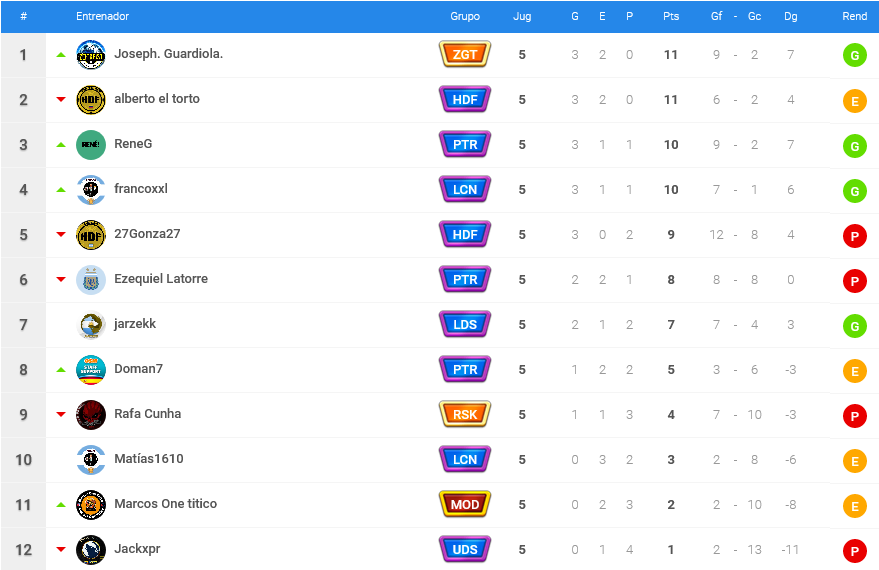Screen dimensions: 879x570
Task: Open Ezequiel Latorre's profile name
Action: coord(161,279)
